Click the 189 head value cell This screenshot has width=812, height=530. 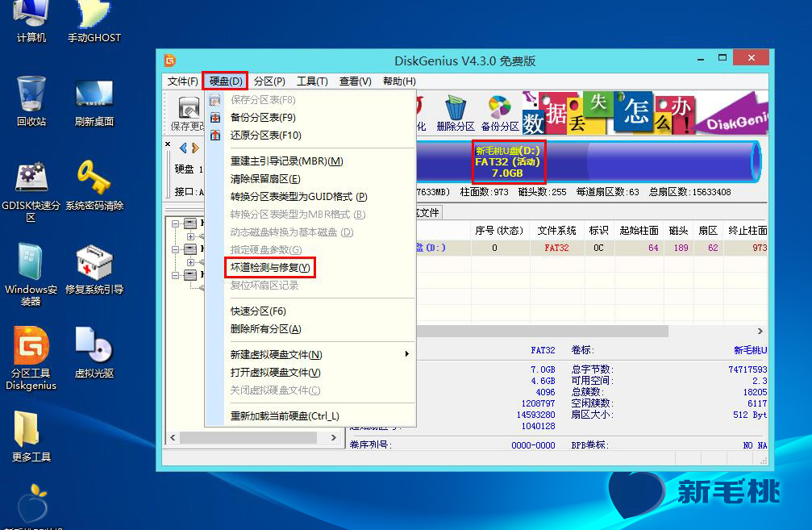point(678,248)
